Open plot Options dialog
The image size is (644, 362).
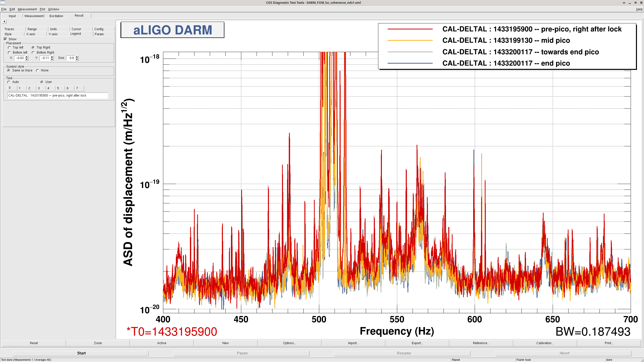click(290, 343)
